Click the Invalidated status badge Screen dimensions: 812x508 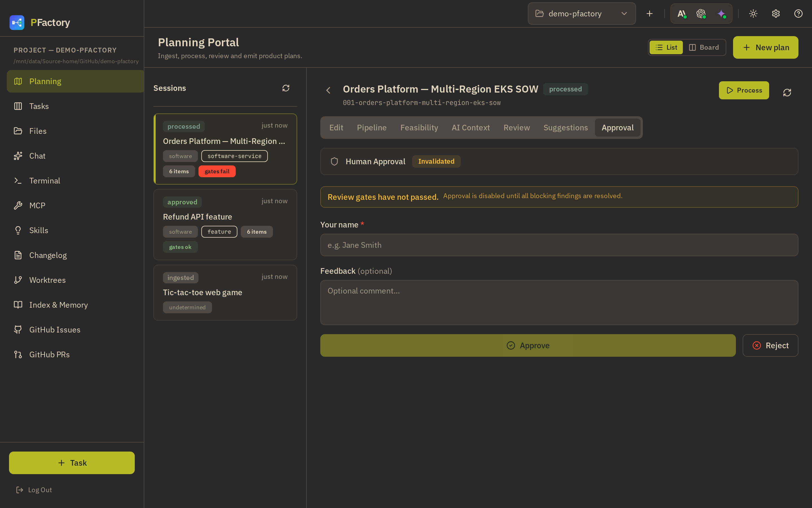pos(436,162)
